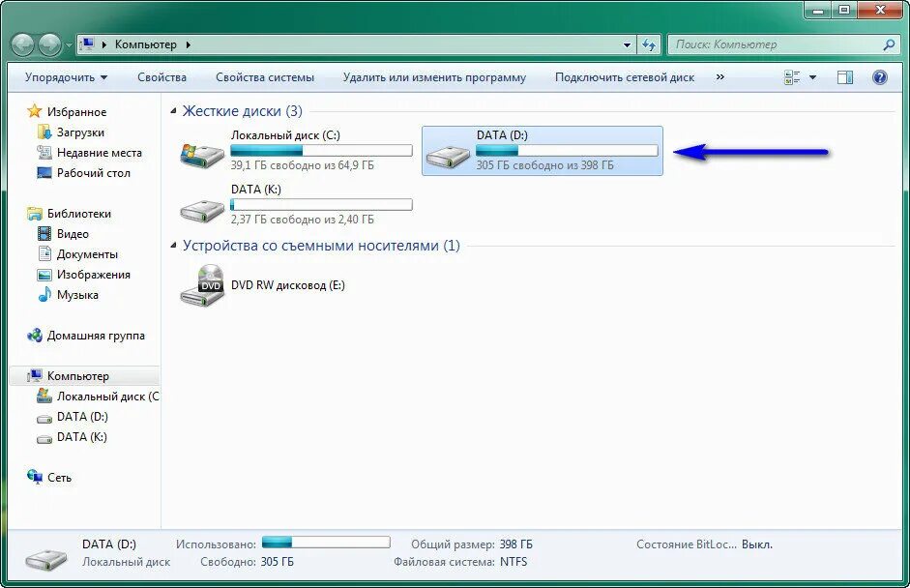
Task: Click text 305 ГБ свободно из 398 ГБ
Action: [x=545, y=165]
